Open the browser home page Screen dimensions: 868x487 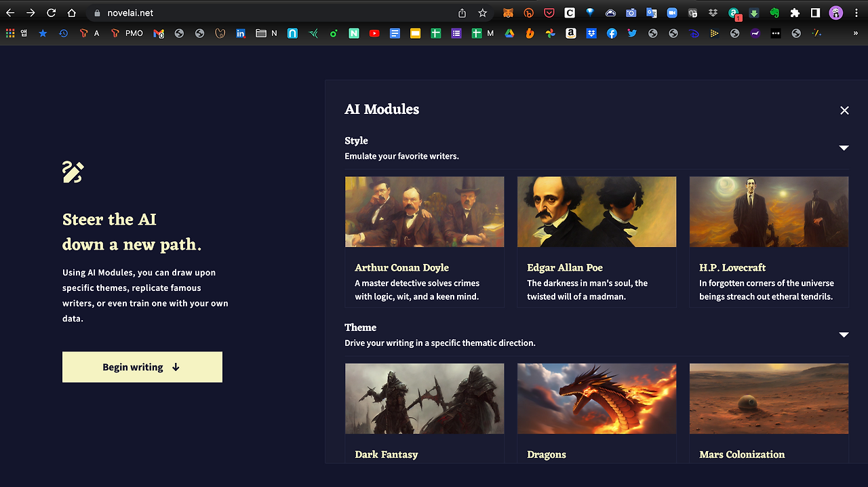pos(72,13)
